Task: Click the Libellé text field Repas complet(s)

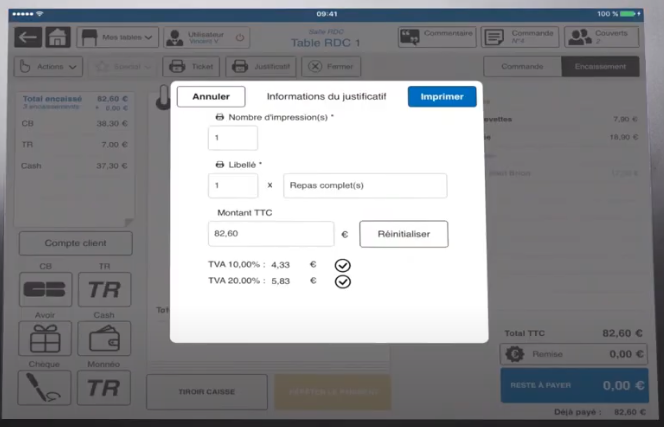Action: click(x=365, y=186)
